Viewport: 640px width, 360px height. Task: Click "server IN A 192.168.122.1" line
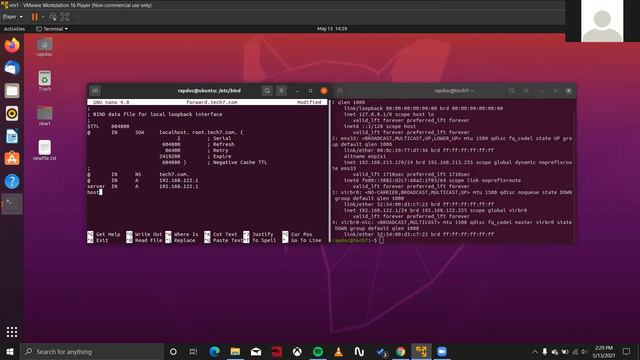point(143,186)
